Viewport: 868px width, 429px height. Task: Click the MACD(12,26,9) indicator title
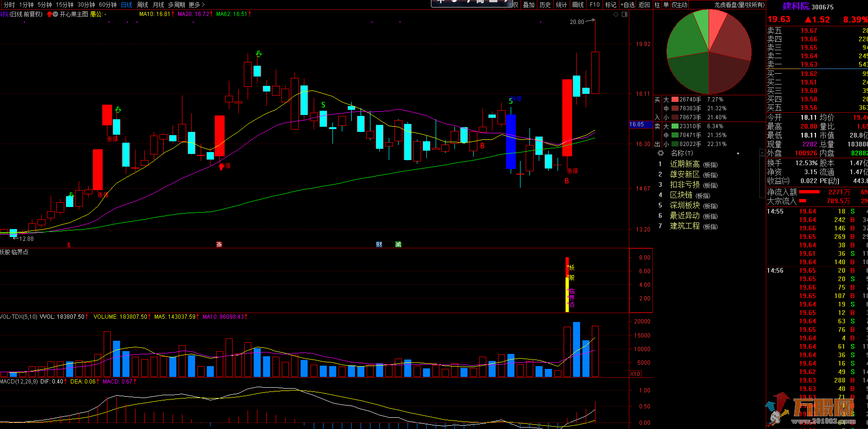(x=19, y=382)
